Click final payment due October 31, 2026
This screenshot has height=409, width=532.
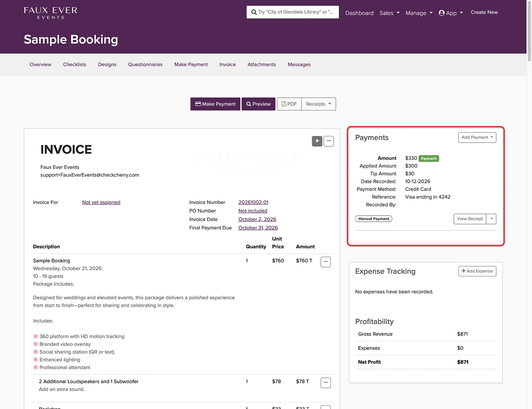pyautogui.click(x=258, y=228)
